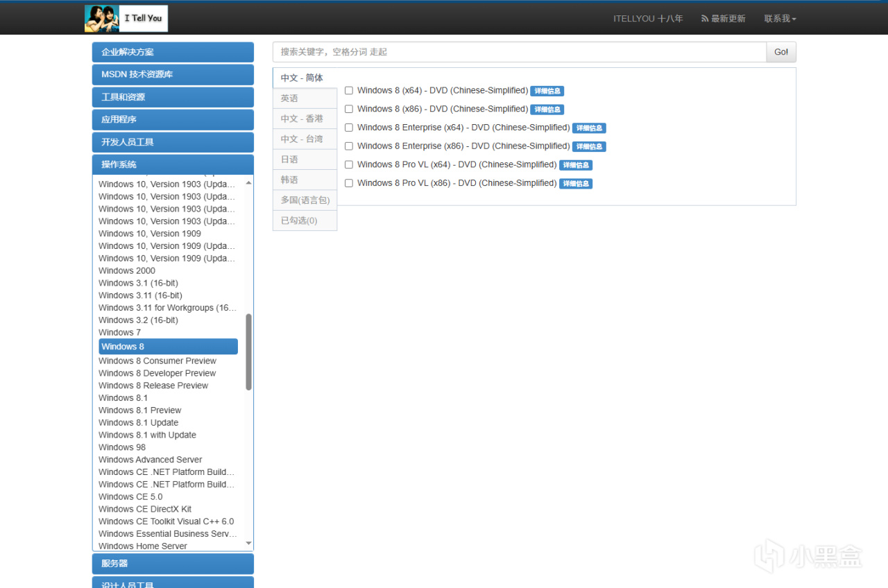This screenshot has height=588, width=888.
Task: Switch to the 中文 - 台湾 language tab
Action: tap(305, 139)
